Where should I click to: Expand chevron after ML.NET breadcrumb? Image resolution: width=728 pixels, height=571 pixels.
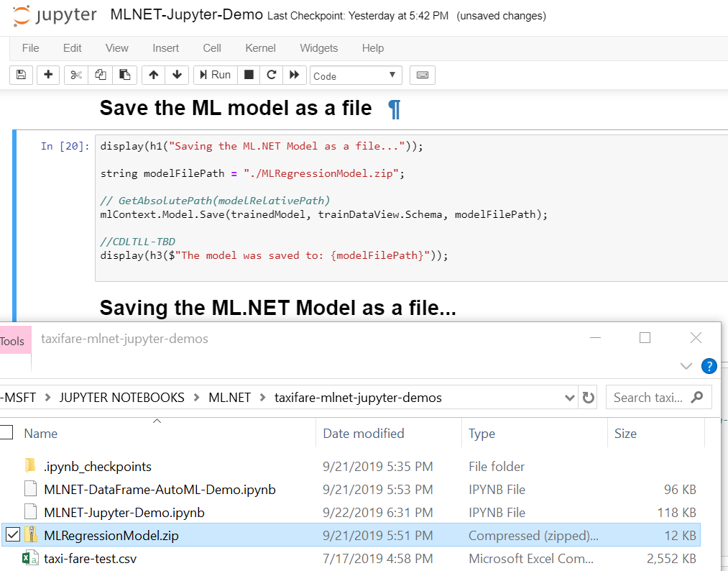coord(262,398)
